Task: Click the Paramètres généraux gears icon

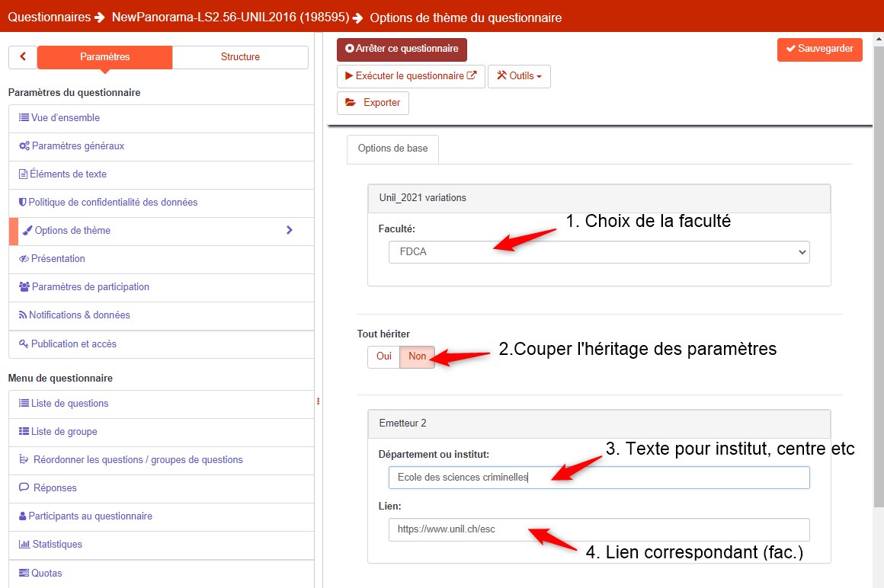Action: [24, 146]
